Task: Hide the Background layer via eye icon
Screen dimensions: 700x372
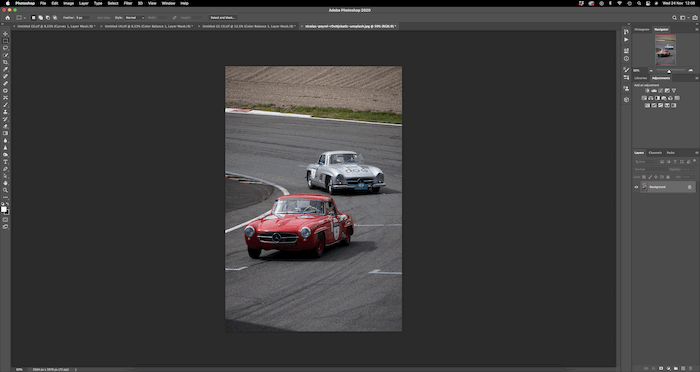Action: (x=636, y=187)
